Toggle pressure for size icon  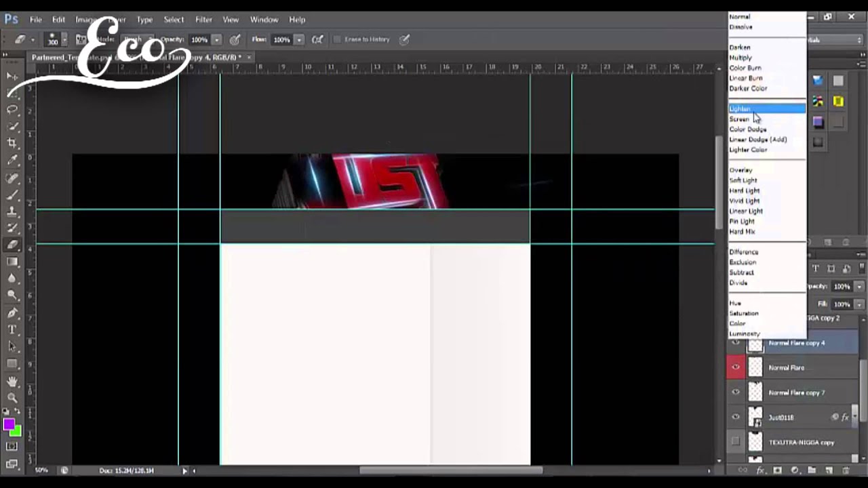pos(404,39)
